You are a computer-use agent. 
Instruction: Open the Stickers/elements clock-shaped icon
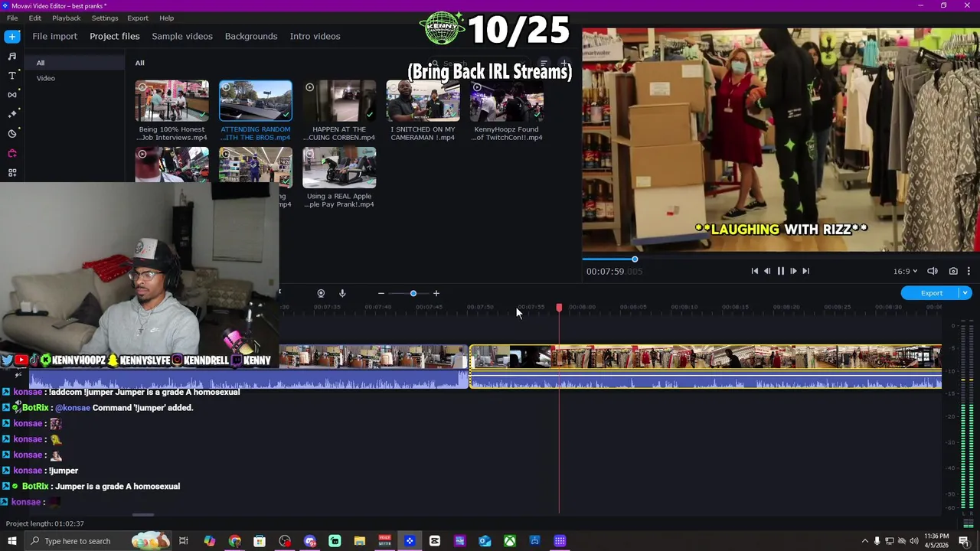(11, 133)
